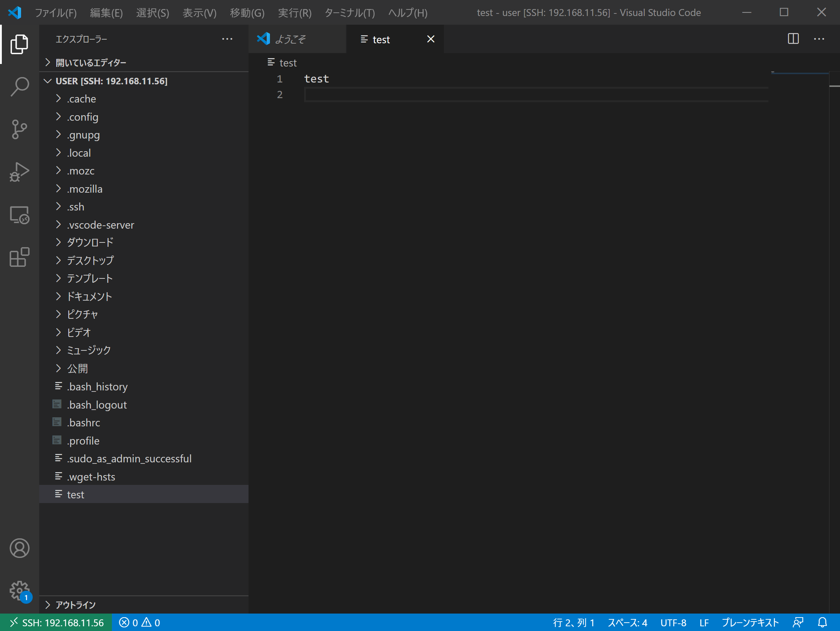The width and height of the screenshot is (840, 631).
Task: Expand the .gnupg folder
Action: pos(144,135)
